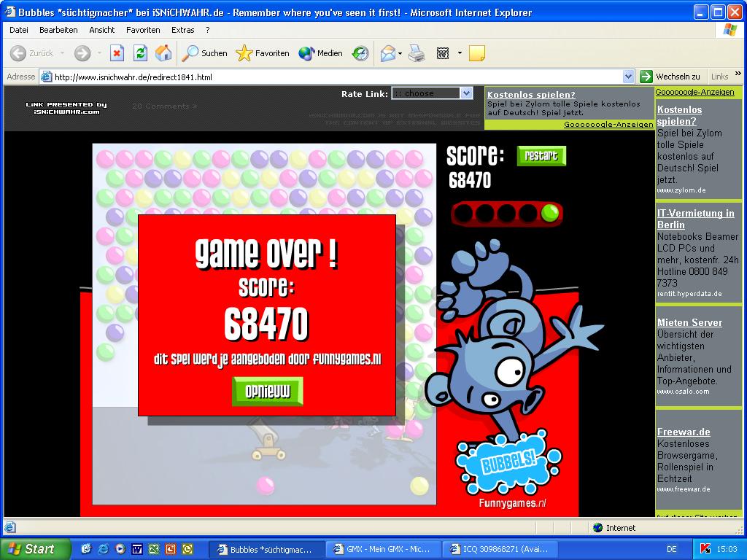This screenshot has height=560, width=747.
Task: Click the page icon in the status bar
Action: pyautogui.click(x=10, y=527)
